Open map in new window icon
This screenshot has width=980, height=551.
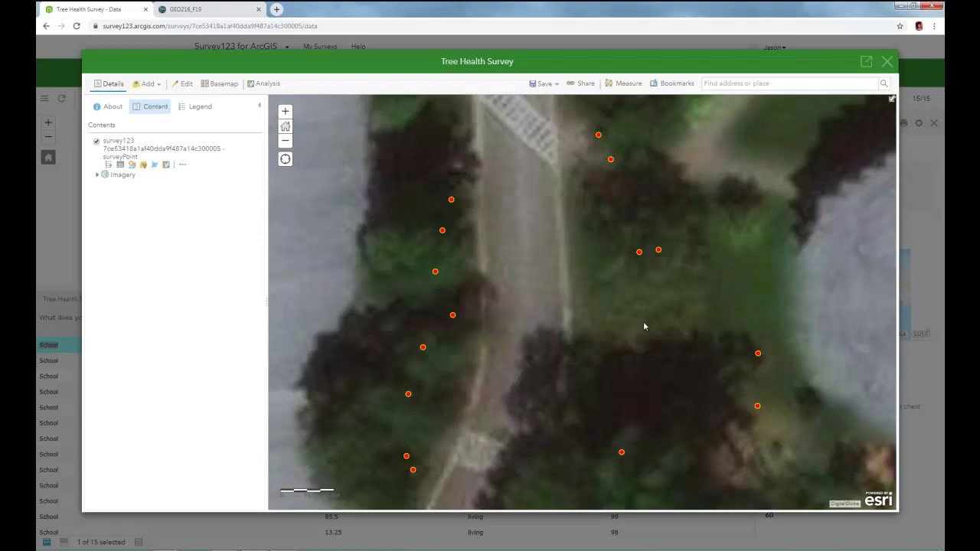tap(866, 61)
